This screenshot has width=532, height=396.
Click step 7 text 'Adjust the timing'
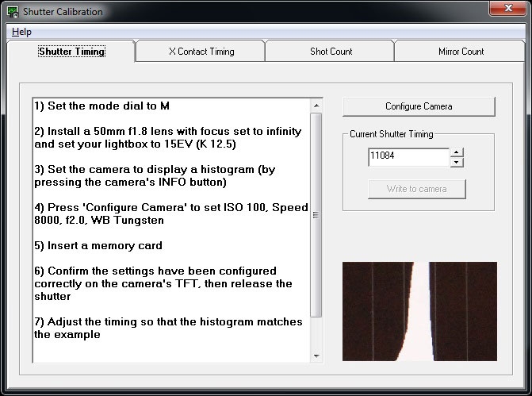tap(168, 328)
